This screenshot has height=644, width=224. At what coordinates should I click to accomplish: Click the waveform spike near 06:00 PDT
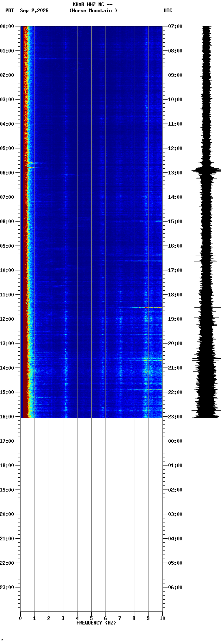point(207,170)
